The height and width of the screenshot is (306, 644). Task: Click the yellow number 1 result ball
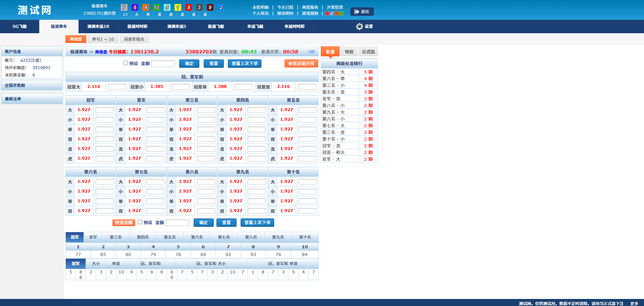(x=178, y=7)
